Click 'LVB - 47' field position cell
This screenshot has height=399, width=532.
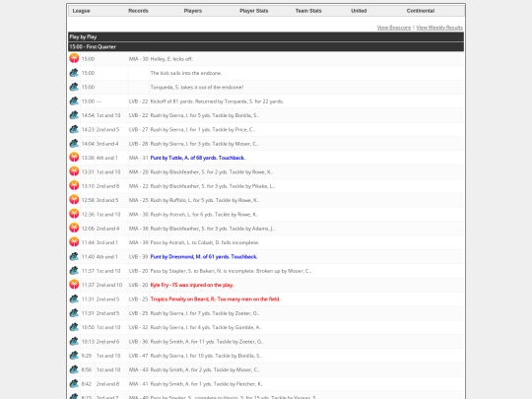pyautogui.click(x=139, y=356)
